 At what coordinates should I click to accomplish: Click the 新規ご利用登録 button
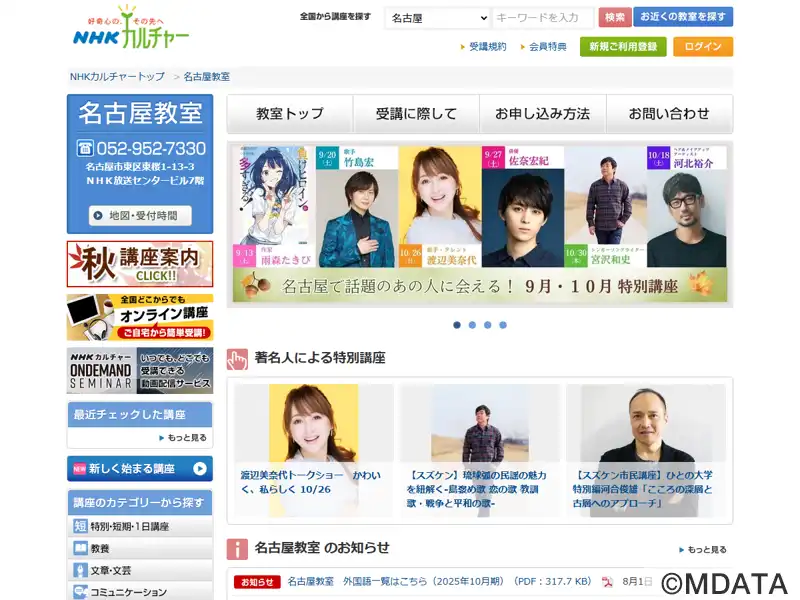[x=623, y=47]
